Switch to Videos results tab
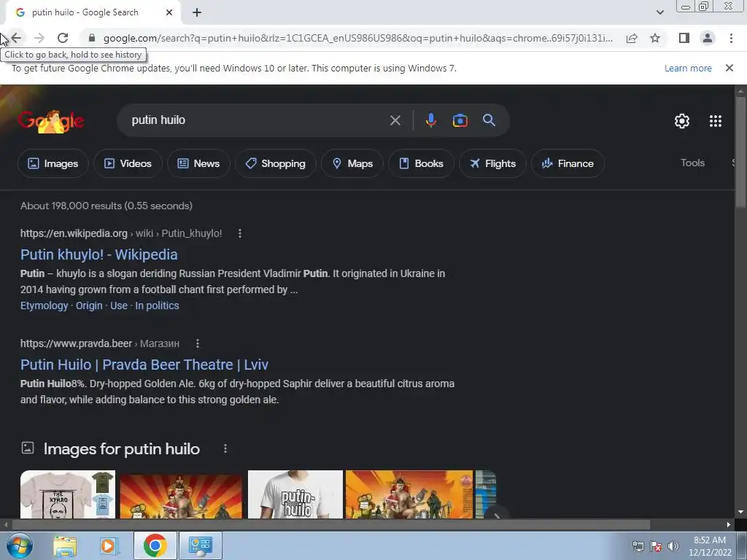This screenshot has width=747, height=560. [x=128, y=163]
